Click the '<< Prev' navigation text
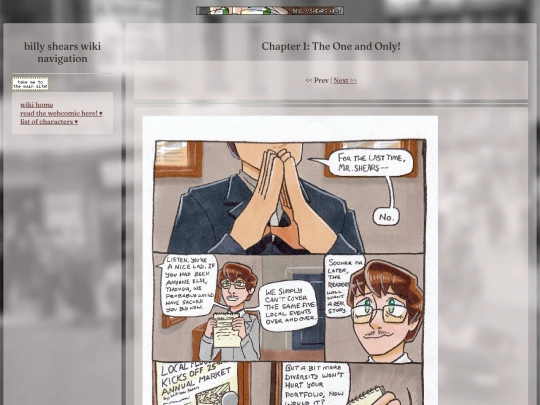Image resolution: width=540 pixels, height=405 pixels. click(x=317, y=80)
